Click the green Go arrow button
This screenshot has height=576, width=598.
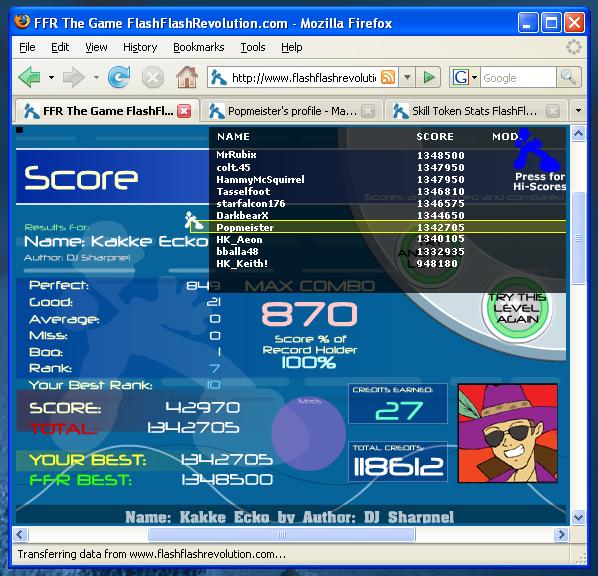(x=429, y=77)
